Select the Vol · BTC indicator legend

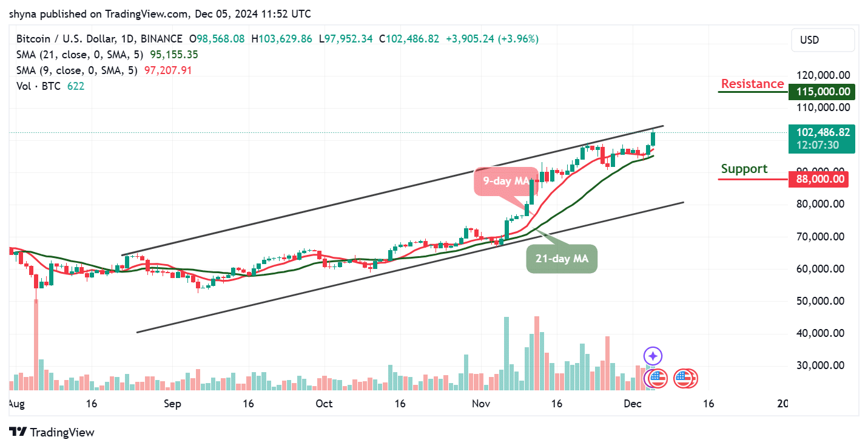pyautogui.click(x=39, y=86)
